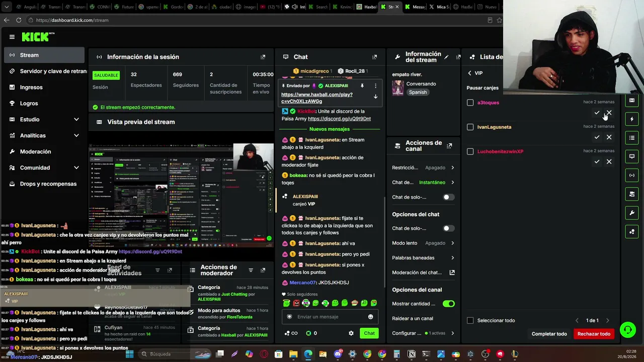Open Moderación del chat external link

(x=452, y=273)
